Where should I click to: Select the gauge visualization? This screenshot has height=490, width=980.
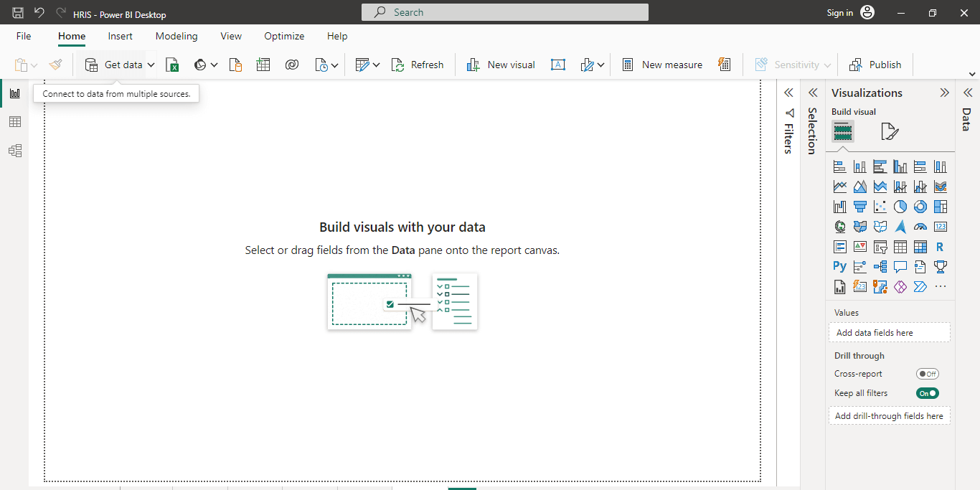tap(920, 226)
